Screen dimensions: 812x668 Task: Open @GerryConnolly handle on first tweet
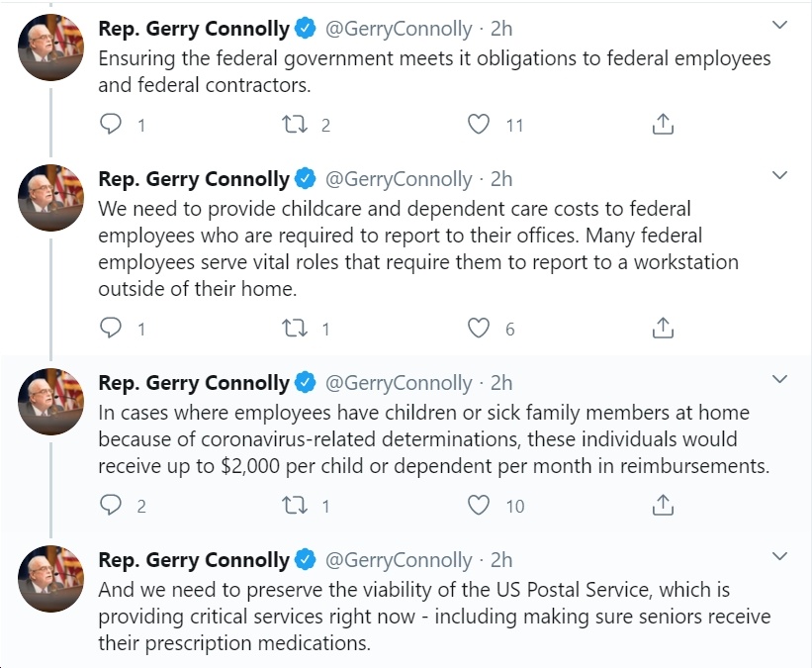399,29
